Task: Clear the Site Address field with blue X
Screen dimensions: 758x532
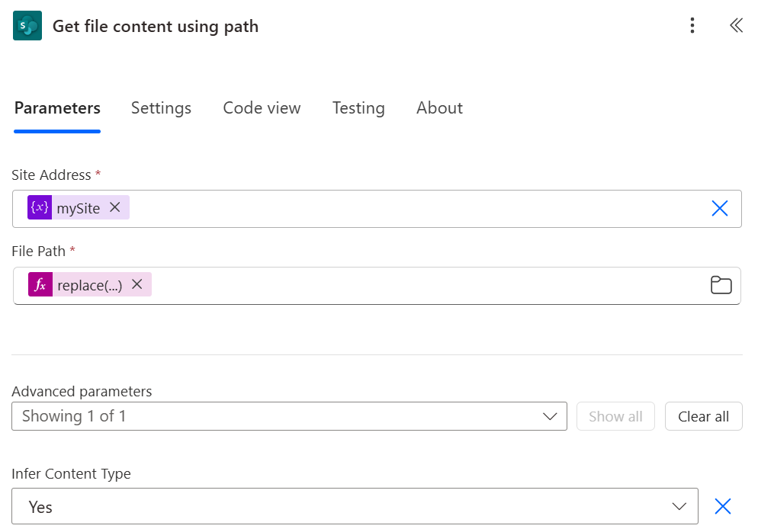Action: (x=719, y=208)
